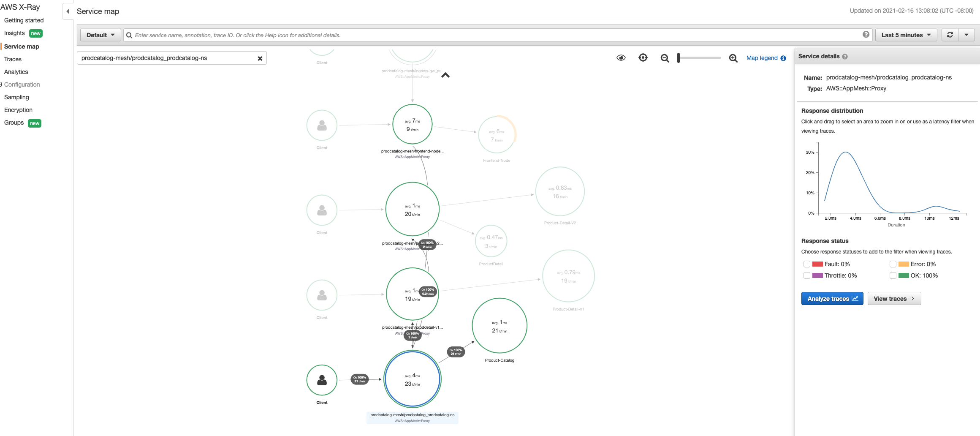Click the orange Error color swatch

click(904, 264)
